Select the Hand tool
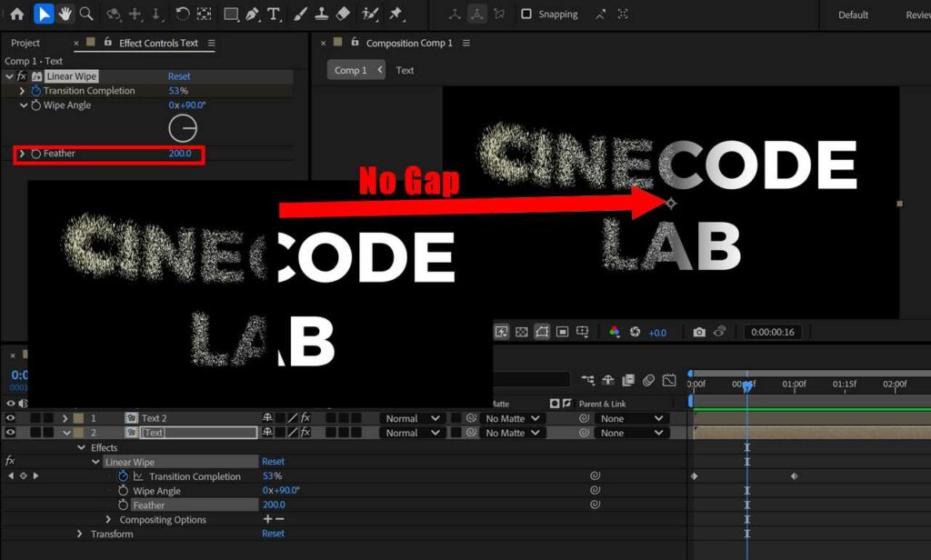Image resolution: width=931 pixels, height=560 pixels. 65,14
